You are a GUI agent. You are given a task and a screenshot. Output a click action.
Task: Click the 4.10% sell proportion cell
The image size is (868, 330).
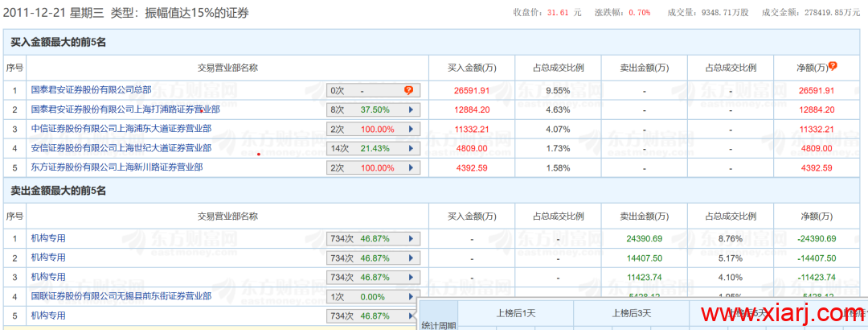[x=731, y=278]
